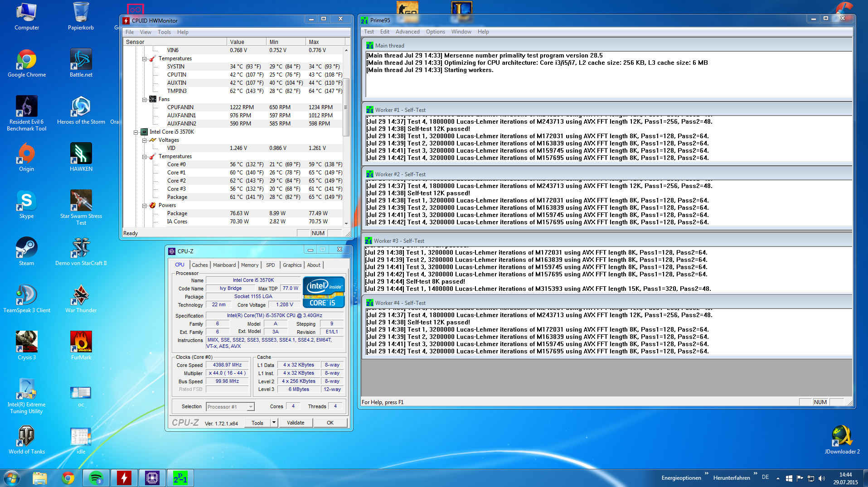Select the 'oc' desktop file icon

81,396
